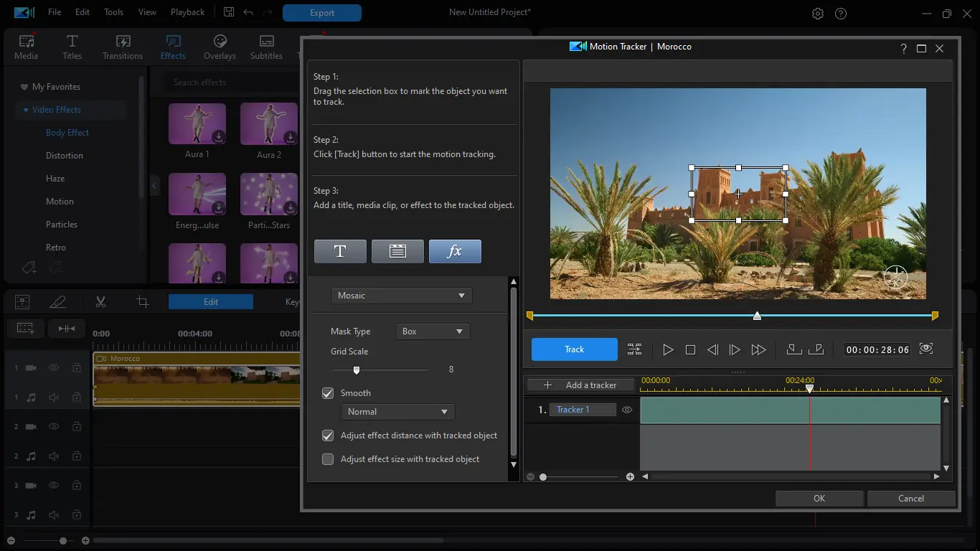Image resolution: width=980 pixels, height=551 pixels.
Task: Open the Mask Type Box dropdown
Action: tap(433, 331)
